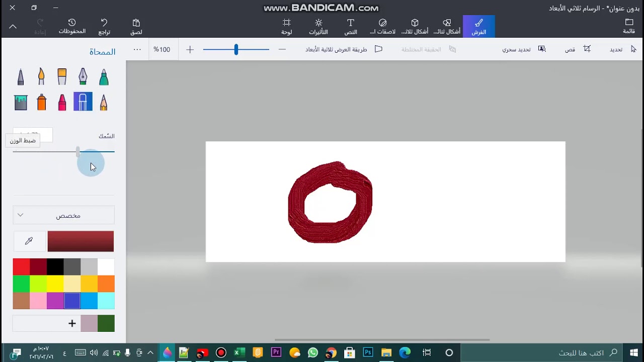Image resolution: width=644 pixels, height=362 pixels.
Task: Collapse the top ribbon with chevron
Action: tap(13, 27)
